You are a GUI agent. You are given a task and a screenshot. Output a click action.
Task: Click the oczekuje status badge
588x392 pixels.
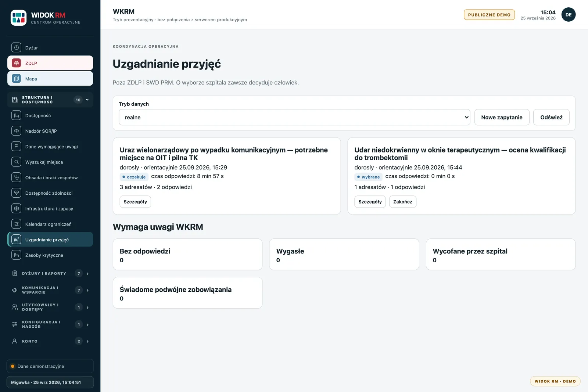[x=134, y=177]
